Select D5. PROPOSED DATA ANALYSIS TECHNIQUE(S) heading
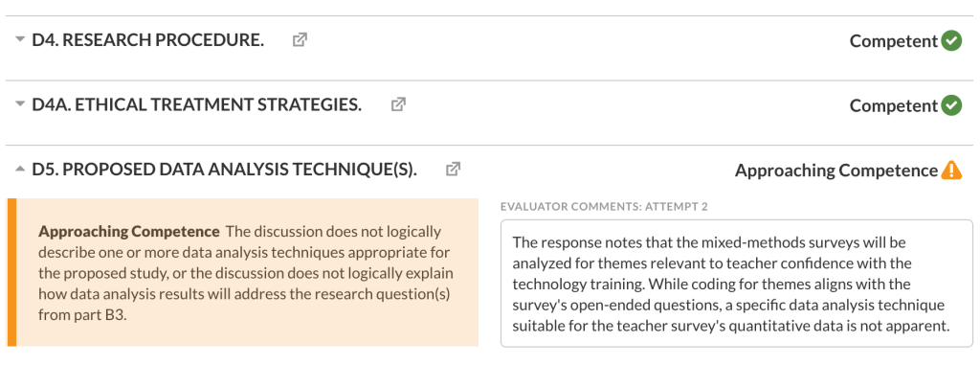Viewport: 980px width, 388px height. pyautogui.click(x=224, y=170)
